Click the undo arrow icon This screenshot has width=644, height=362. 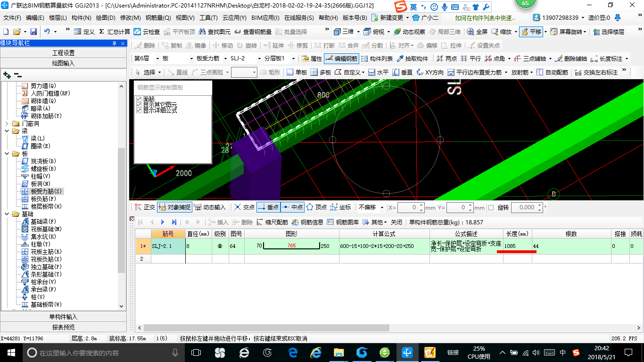[x=47, y=32]
